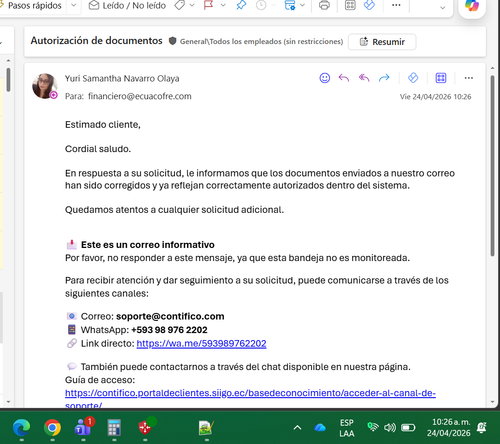Click the email subject Autorización de documentos
Image resolution: width=500 pixels, height=444 pixels.
coord(96,41)
